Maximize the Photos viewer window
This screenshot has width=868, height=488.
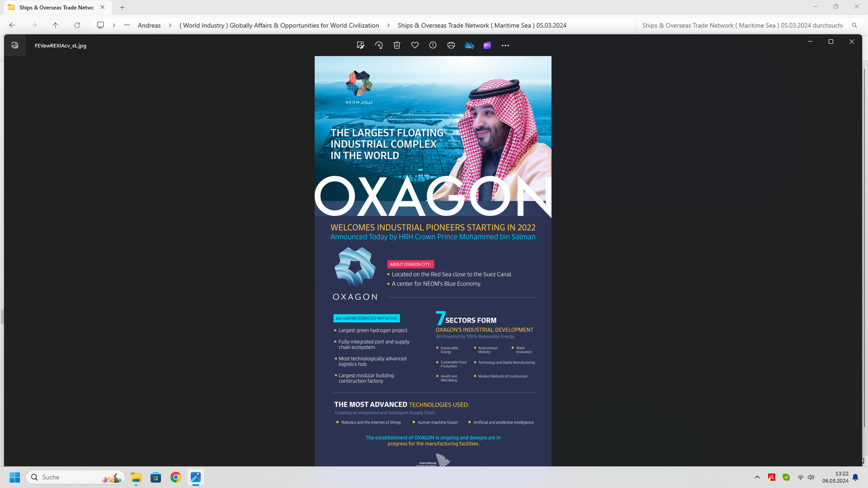(831, 42)
